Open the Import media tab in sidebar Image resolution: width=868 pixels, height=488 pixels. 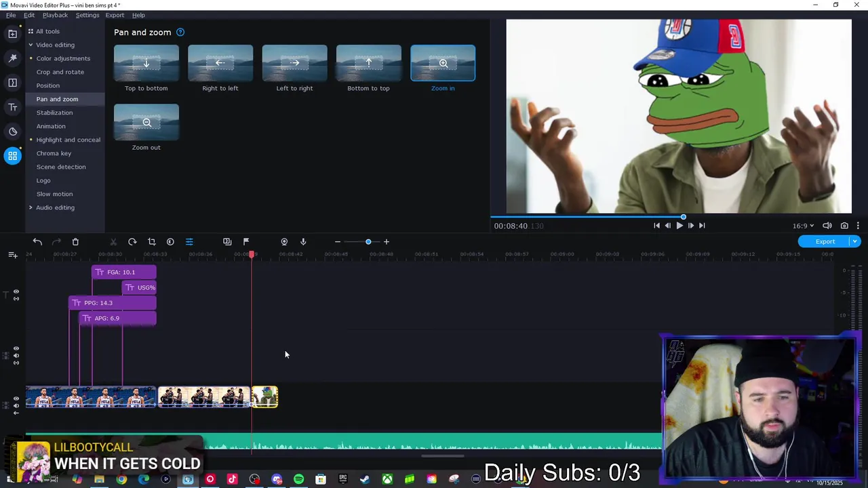(x=12, y=34)
